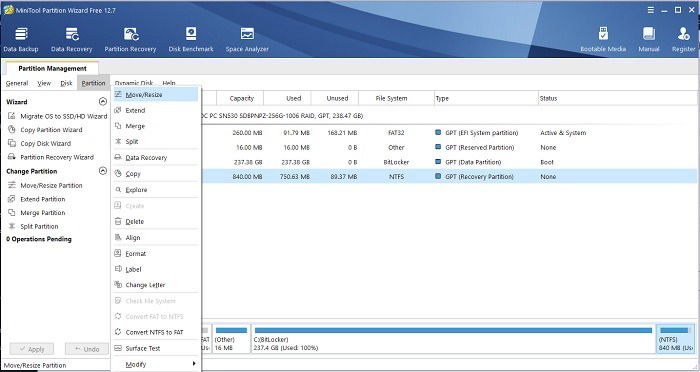Open the Help menu

point(169,83)
